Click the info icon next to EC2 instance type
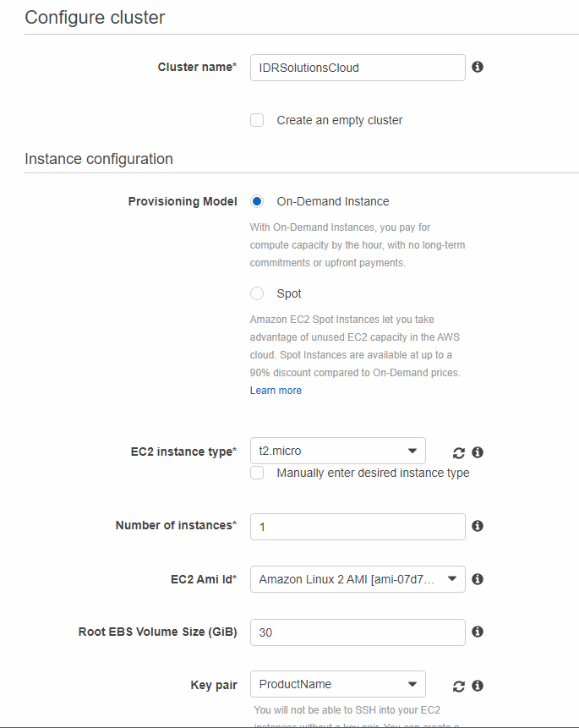 478,452
